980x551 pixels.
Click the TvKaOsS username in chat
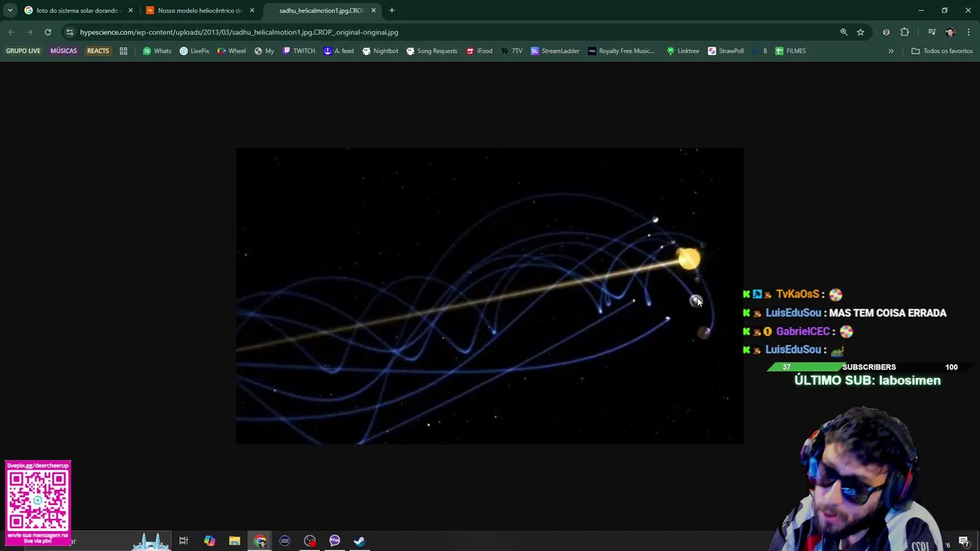click(x=797, y=294)
